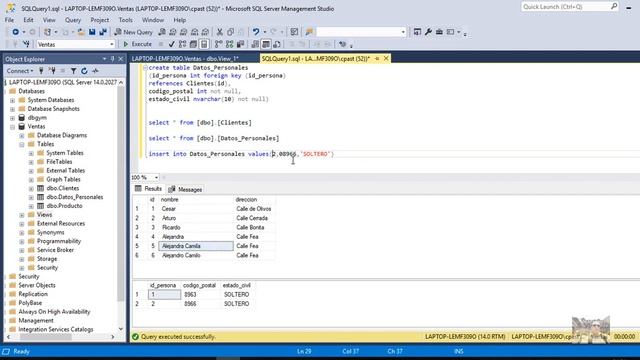Click the Display Estimated Execution Plan icon

click(182, 44)
